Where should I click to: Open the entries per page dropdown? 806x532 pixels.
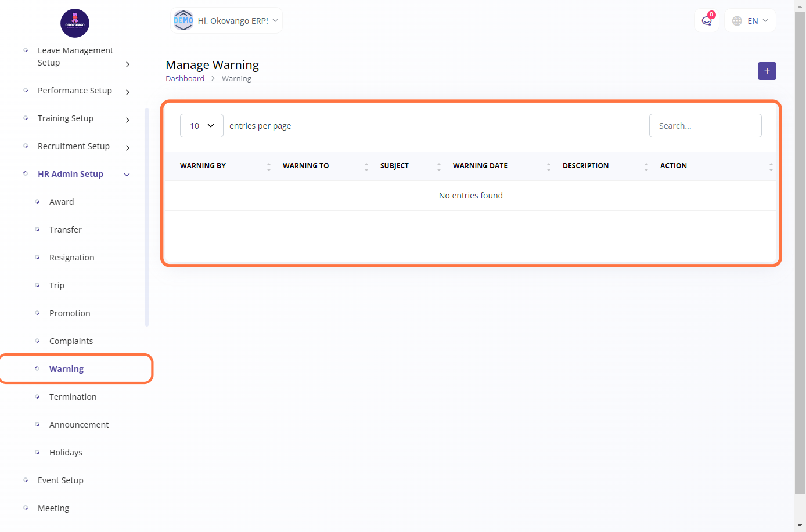201,126
